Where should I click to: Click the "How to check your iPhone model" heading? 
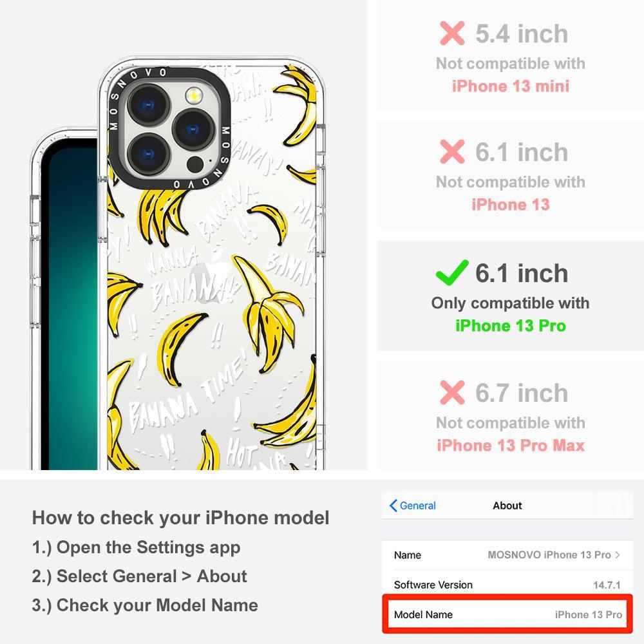coord(181,518)
